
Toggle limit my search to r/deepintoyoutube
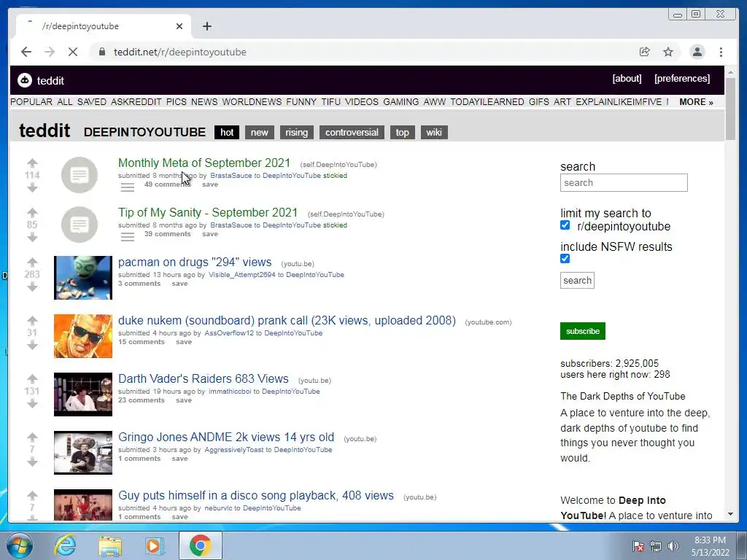565,225
